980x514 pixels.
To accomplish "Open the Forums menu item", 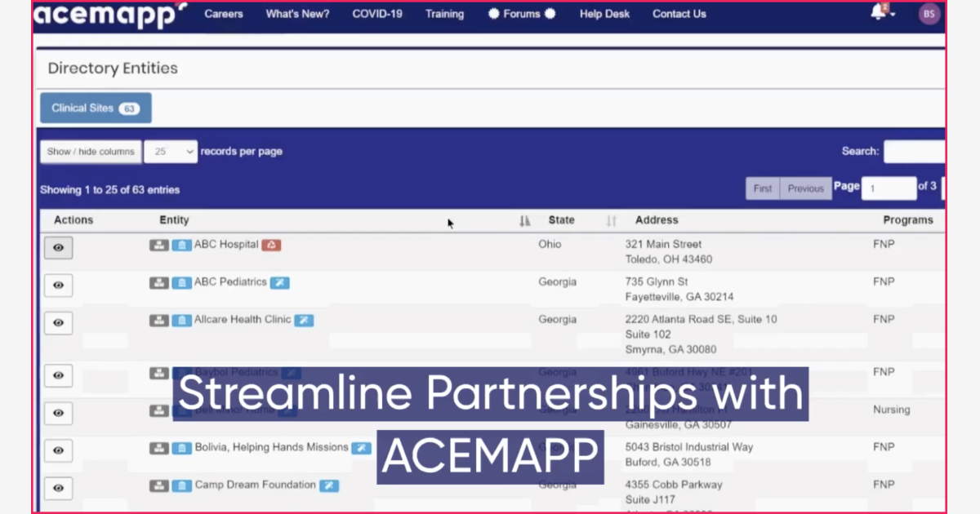I will (x=521, y=14).
